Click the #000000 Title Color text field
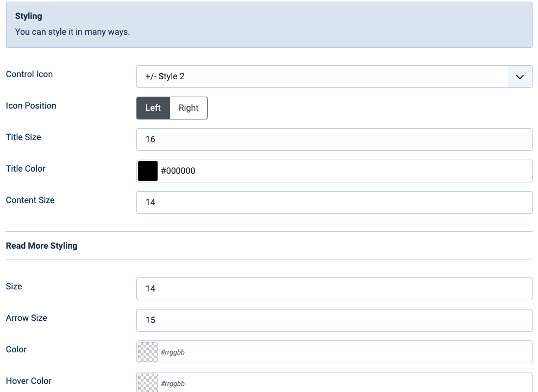This screenshot has width=538, height=392. [x=345, y=171]
